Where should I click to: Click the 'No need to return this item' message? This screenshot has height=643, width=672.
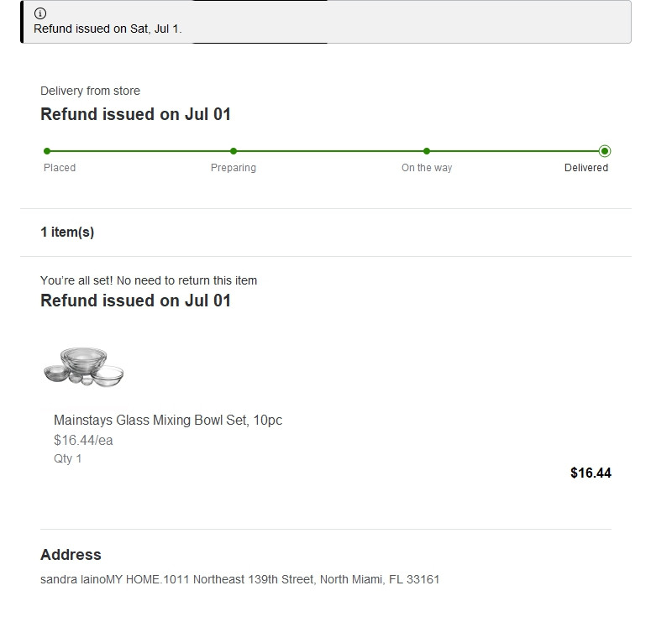(149, 280)
